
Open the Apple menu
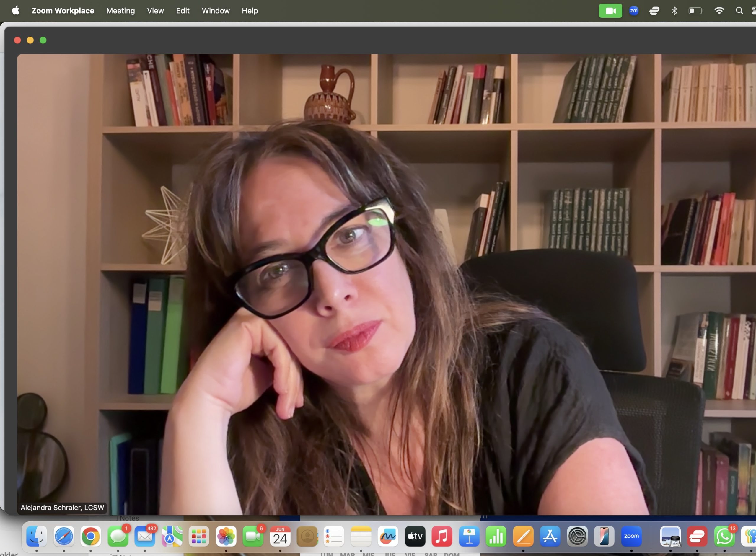click(x=15, y=11)
